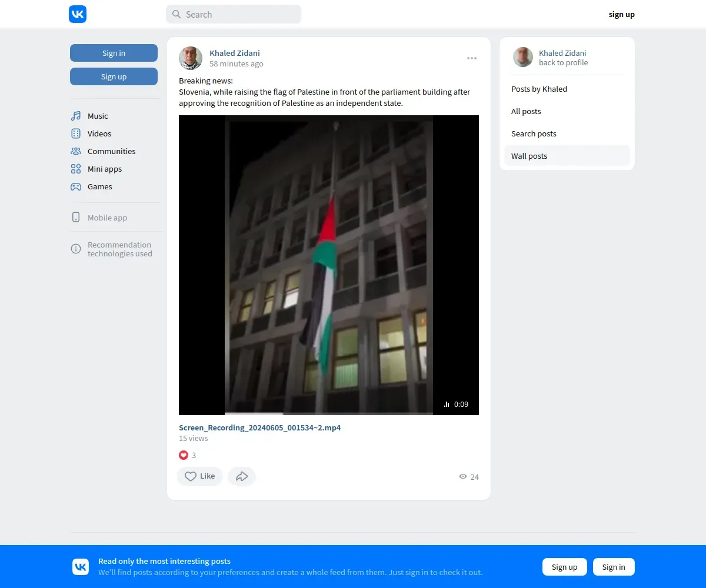
Task: Click 'Read only the most interesting posts' heading
Action: [164, 561]
